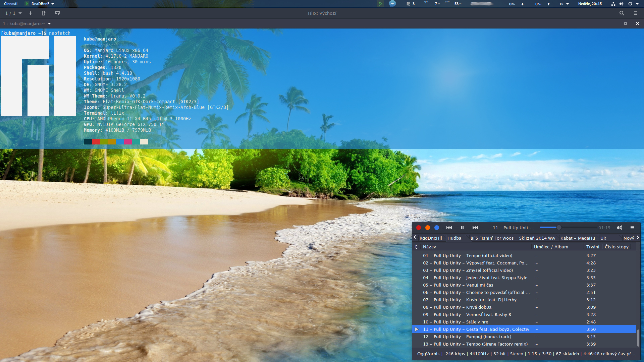Click the tray counter icon showing 3
Screen dimensions: 644x362
[411, 4]
